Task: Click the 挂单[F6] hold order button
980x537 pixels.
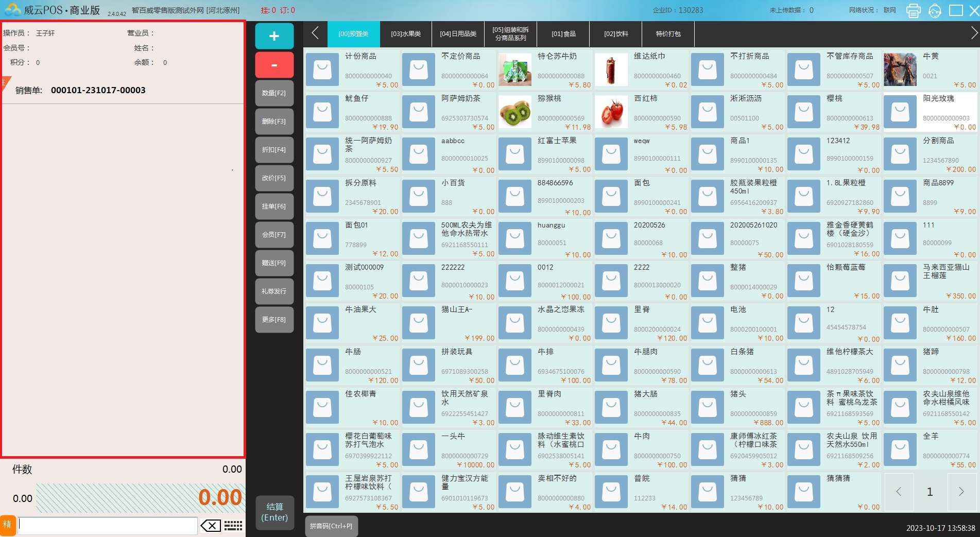Action: pyautogui.click(x=274, y=206)
